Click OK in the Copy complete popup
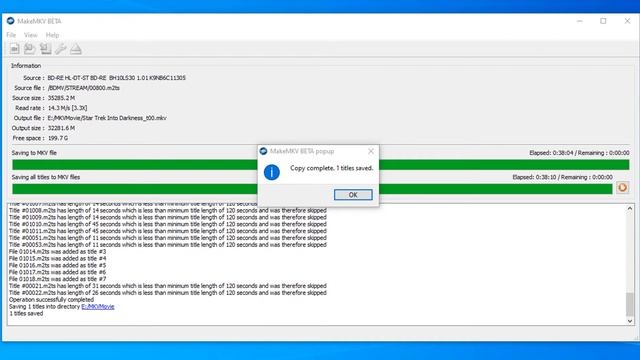 coord(353,195)
